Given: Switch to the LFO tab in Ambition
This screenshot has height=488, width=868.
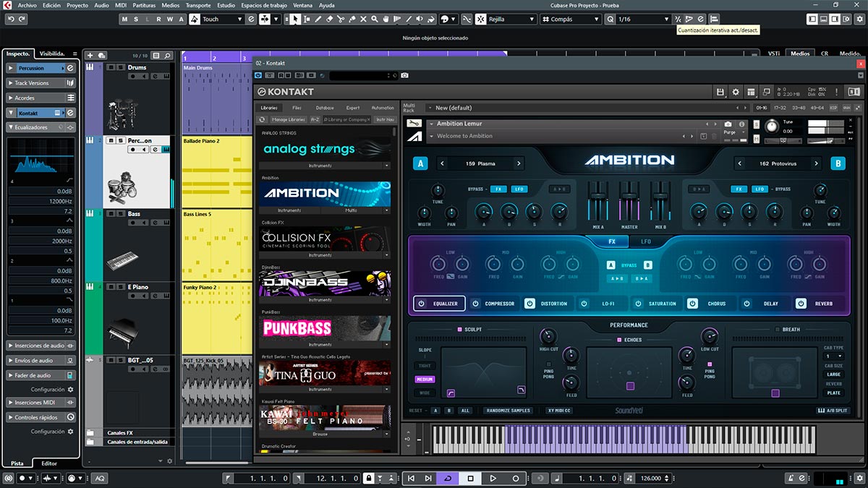Looking at the screenshot, I should (x=646, y=242).
